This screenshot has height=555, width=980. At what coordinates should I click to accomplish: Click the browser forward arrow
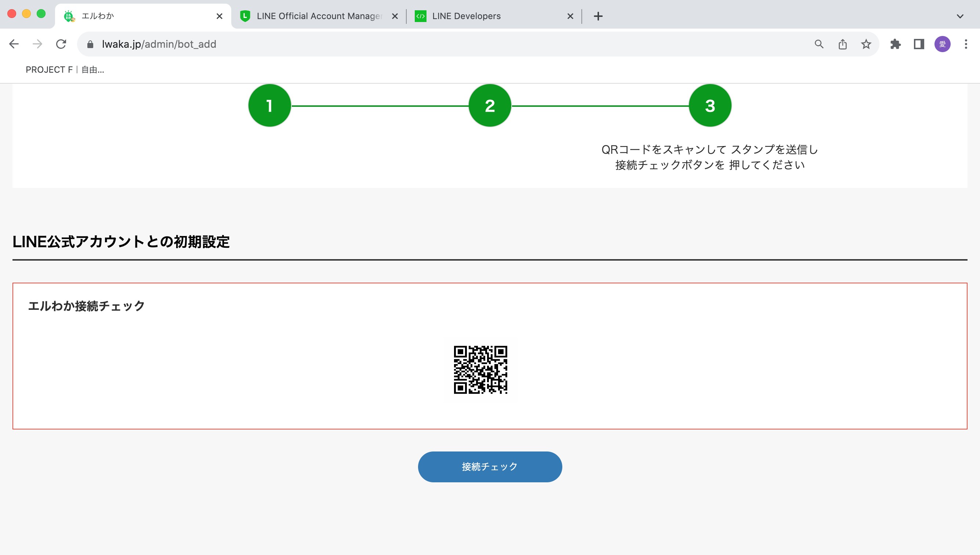pyautogui.click(x=37, y=44)
